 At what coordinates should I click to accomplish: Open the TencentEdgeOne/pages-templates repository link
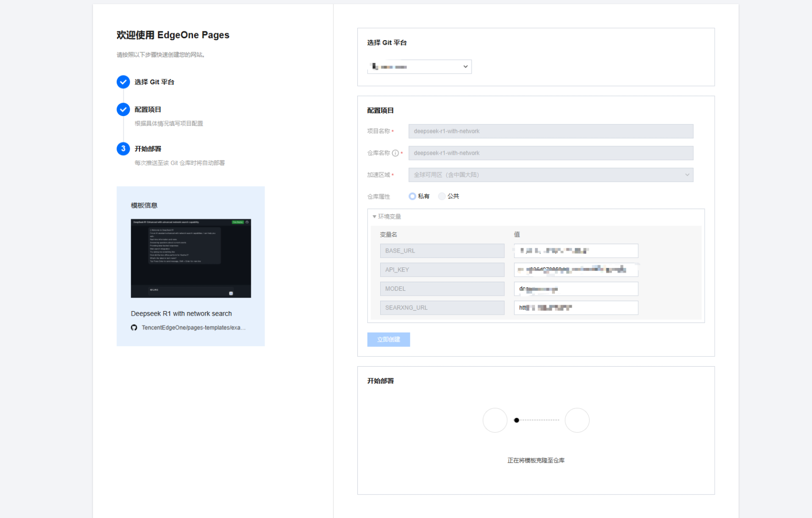pos(194,327)
